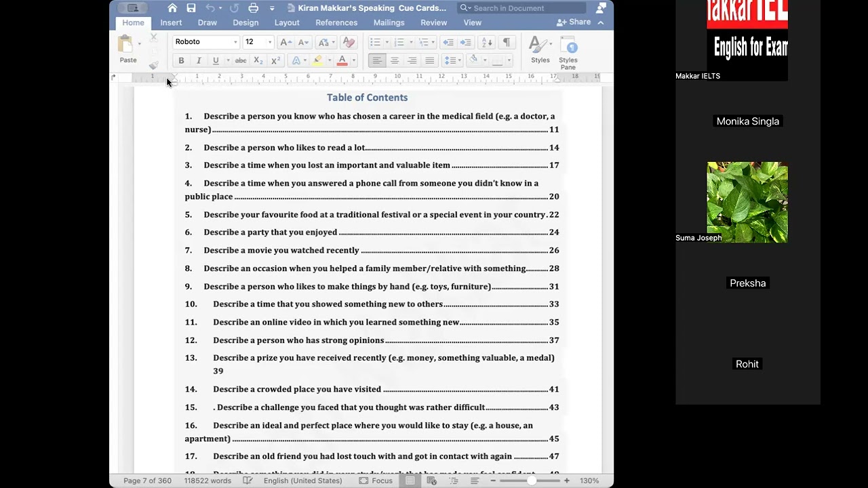Activate the Format Painter brush

click(x=154, y=65)
